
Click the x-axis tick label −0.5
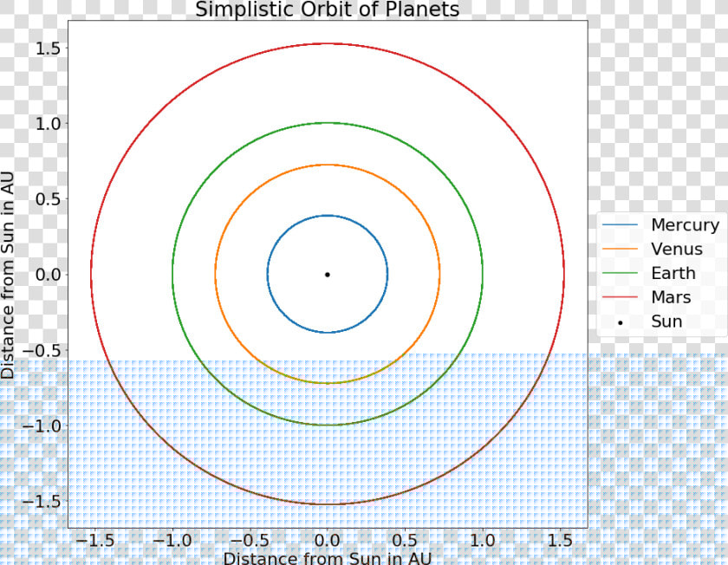click(x=250, y=540)
